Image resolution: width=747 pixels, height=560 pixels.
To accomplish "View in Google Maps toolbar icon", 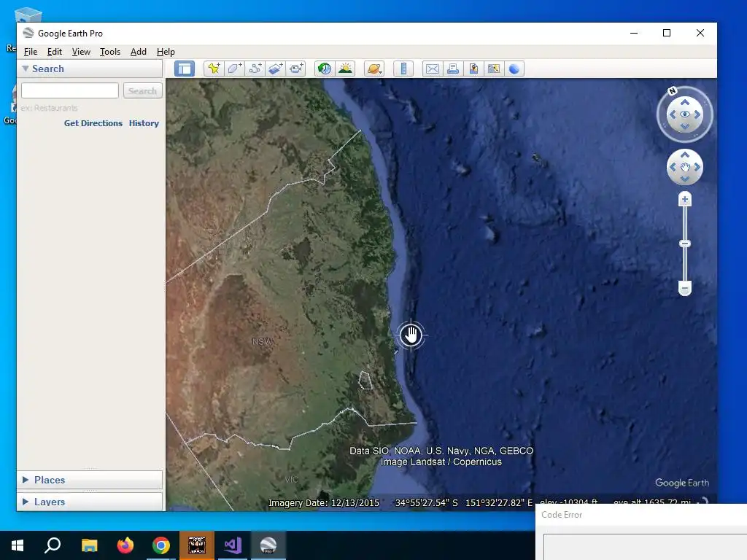I will (x=494, y=69).
